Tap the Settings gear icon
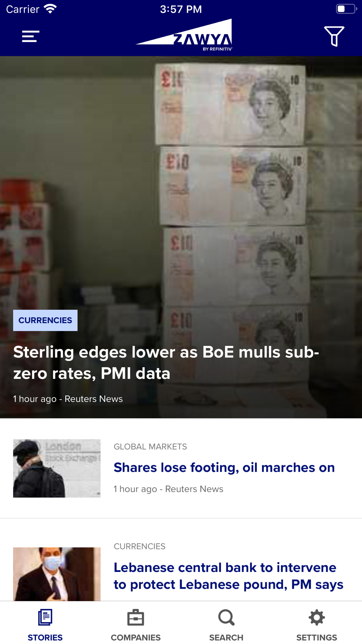This screenshot has width=362, height=644. point(317,617)
